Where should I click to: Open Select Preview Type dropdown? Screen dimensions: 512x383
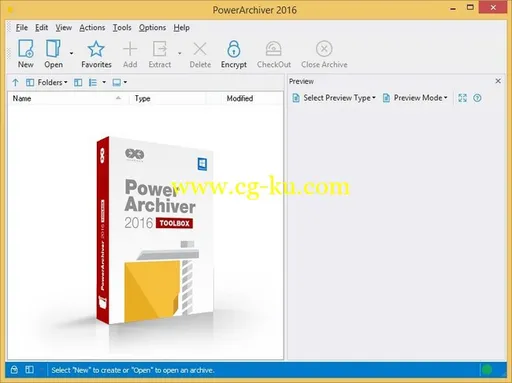(x=334, y=98)
